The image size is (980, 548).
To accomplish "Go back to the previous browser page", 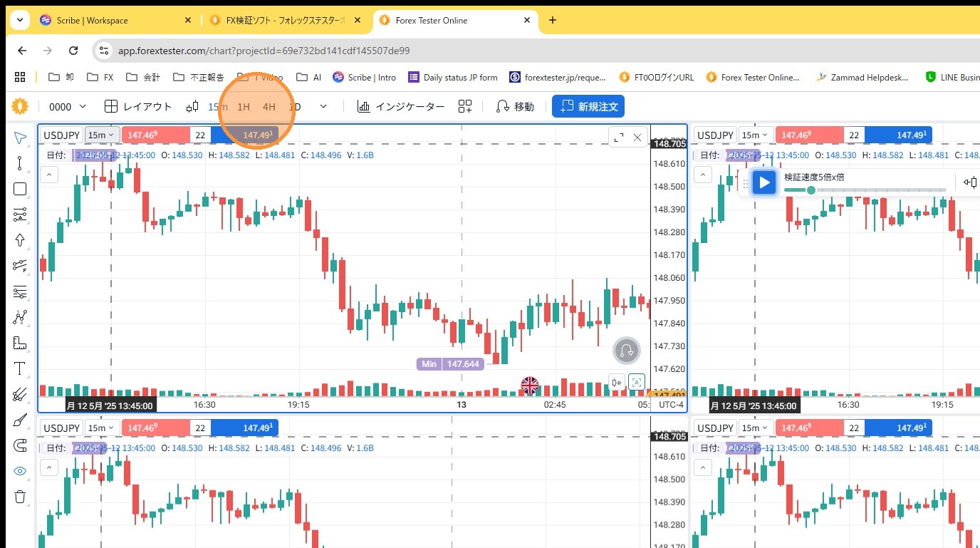I will click(x=22, y=51).
